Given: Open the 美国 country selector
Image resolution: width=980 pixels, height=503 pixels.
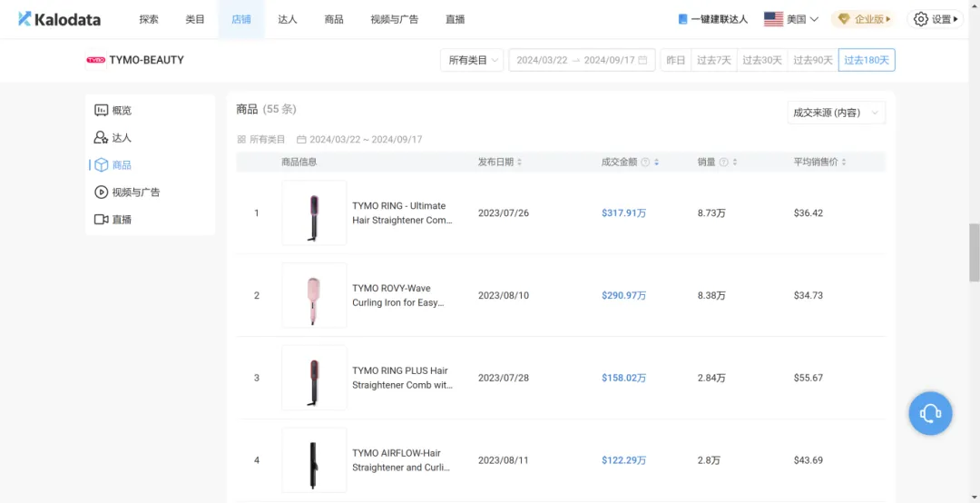Looking at the screenshot, I should (791, 19).
